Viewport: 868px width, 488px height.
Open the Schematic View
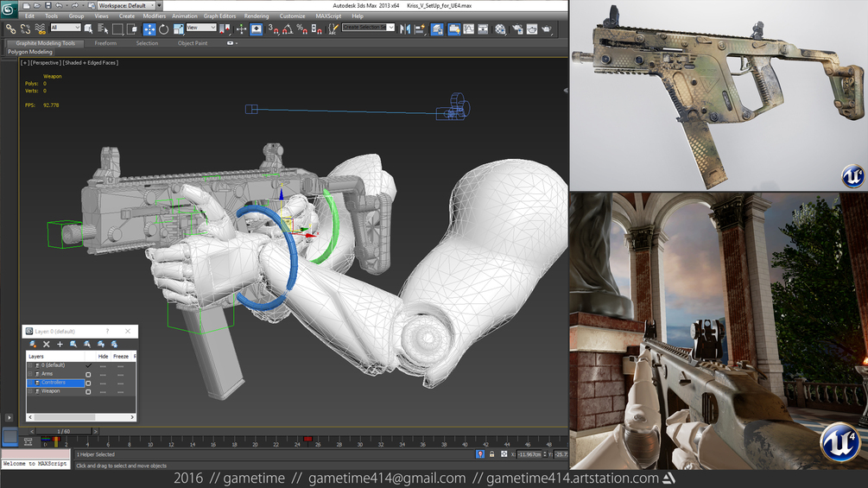coord(484,29)
